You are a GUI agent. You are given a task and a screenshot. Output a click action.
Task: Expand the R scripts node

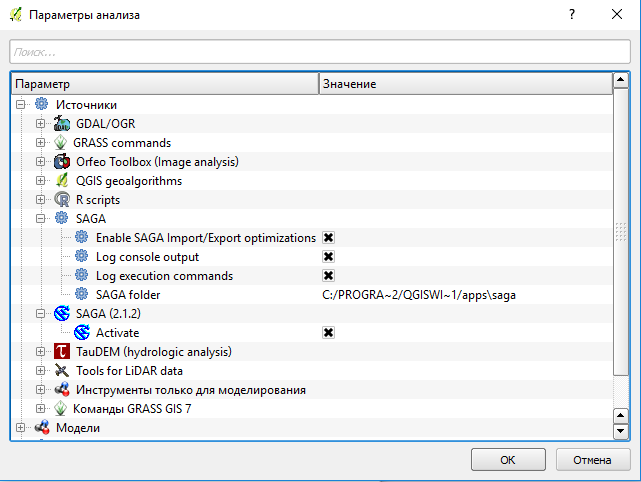40,200
